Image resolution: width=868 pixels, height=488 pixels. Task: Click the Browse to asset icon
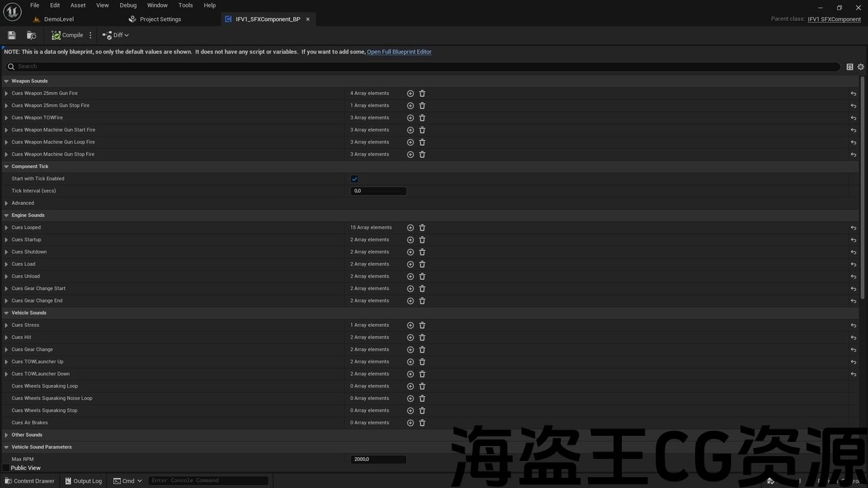click(x=31, y=35)
